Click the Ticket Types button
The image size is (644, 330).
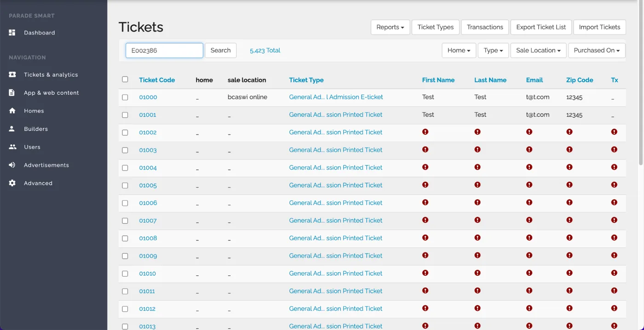pos(436,27)
